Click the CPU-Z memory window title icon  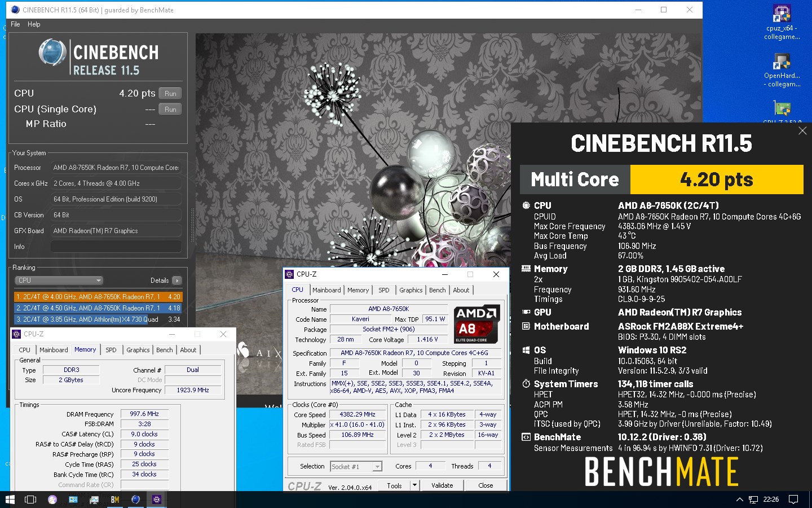[16, 334]
